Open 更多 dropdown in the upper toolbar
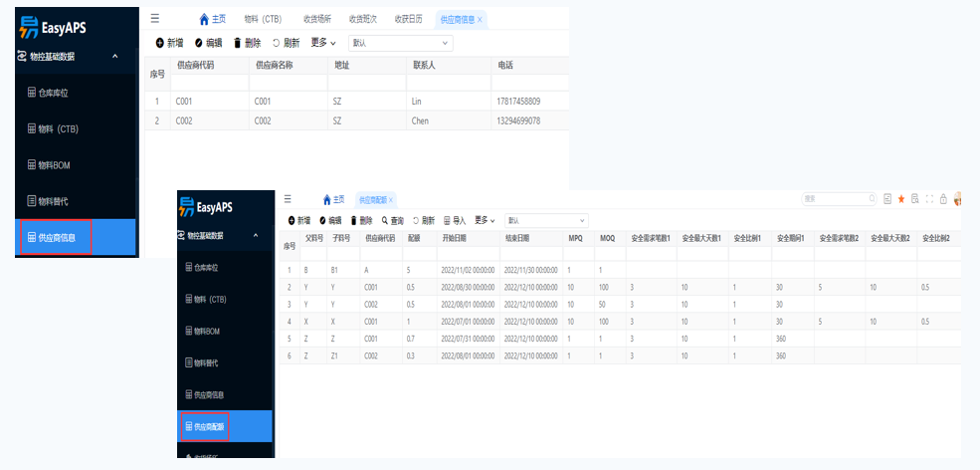Viewport: 980px width, 470px height. click(x=323, y=43)
